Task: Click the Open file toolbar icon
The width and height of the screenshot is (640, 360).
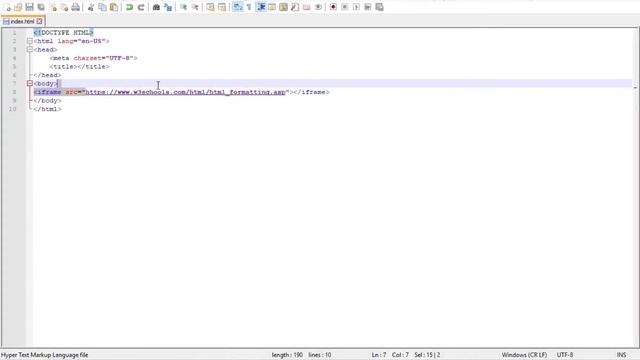Action: tap(18, 7)
